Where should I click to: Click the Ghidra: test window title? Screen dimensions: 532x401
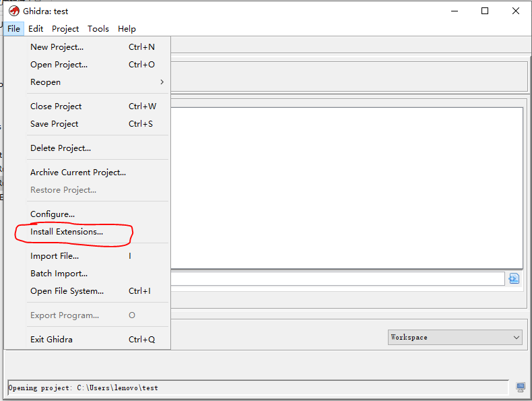pos(46,11)
